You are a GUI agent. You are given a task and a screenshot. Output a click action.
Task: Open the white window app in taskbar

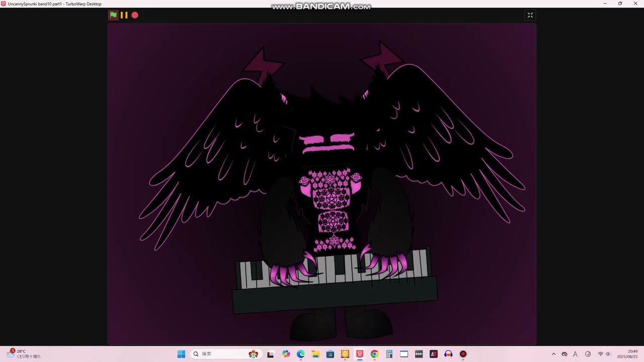pos(404,354)
